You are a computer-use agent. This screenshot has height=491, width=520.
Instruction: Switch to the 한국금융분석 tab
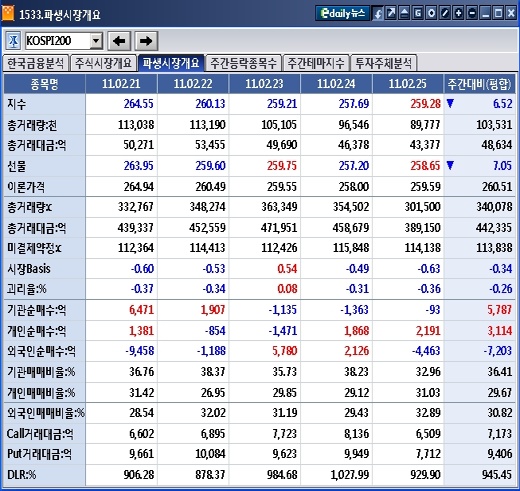click(x=36, y=63)
